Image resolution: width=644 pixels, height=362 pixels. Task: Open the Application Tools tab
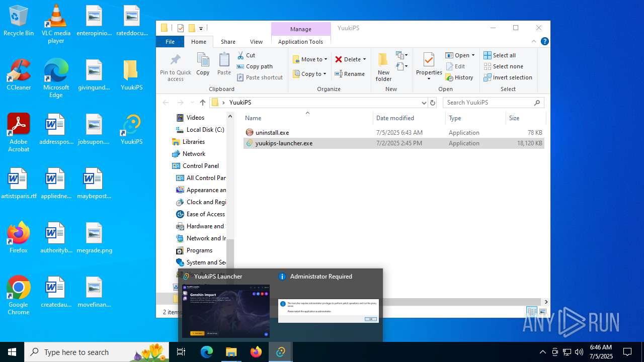pos(300,42)
